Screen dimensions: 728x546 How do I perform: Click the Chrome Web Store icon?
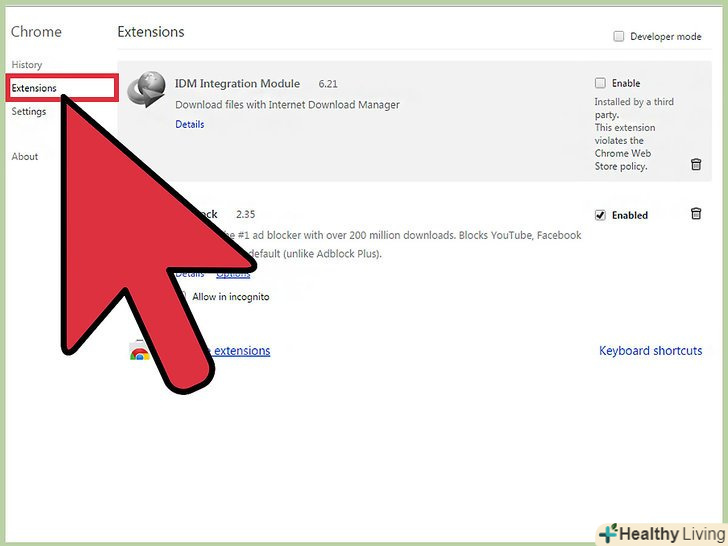coord(139,351)
